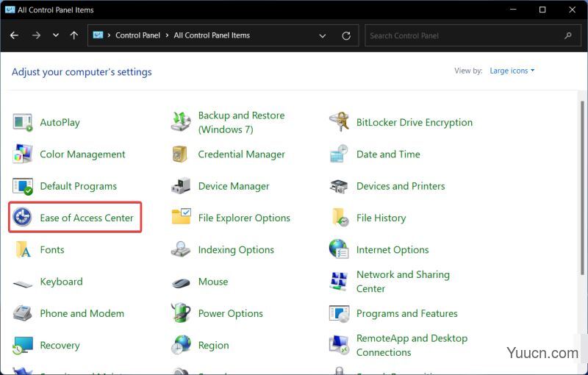
Task: Open the Recovery icon
Action: 23,345
